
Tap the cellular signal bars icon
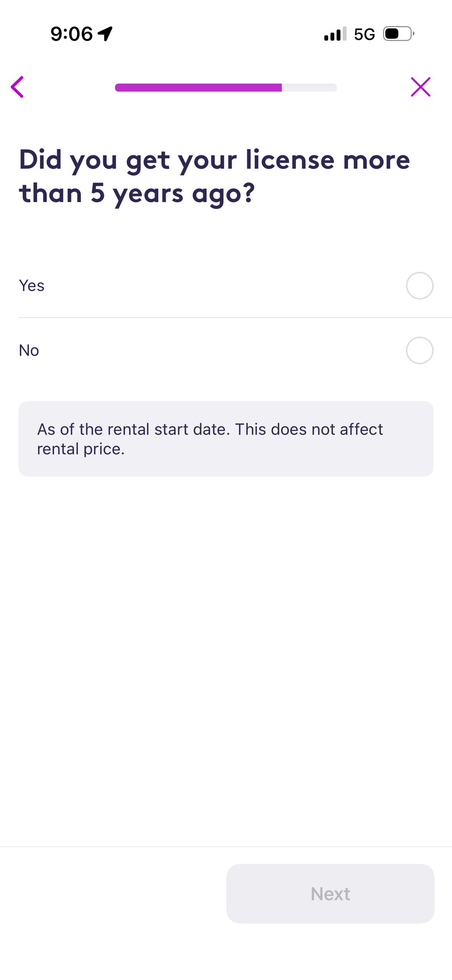point(335,34)
